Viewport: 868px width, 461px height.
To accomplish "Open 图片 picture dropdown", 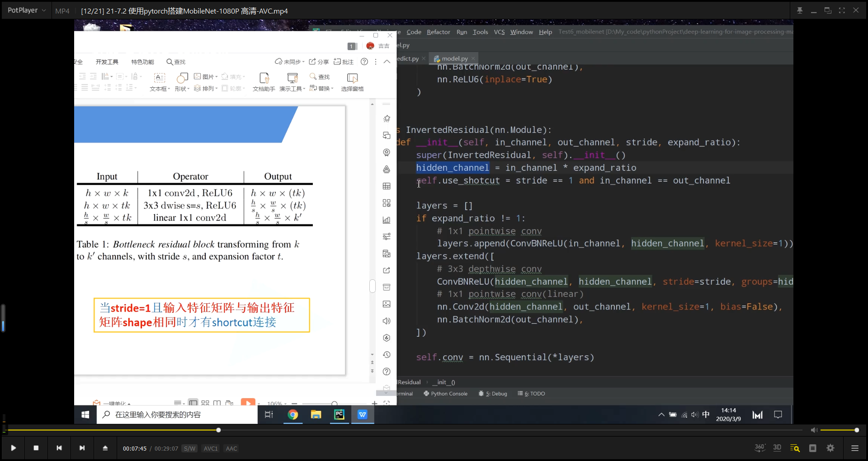I will (206, 77).
